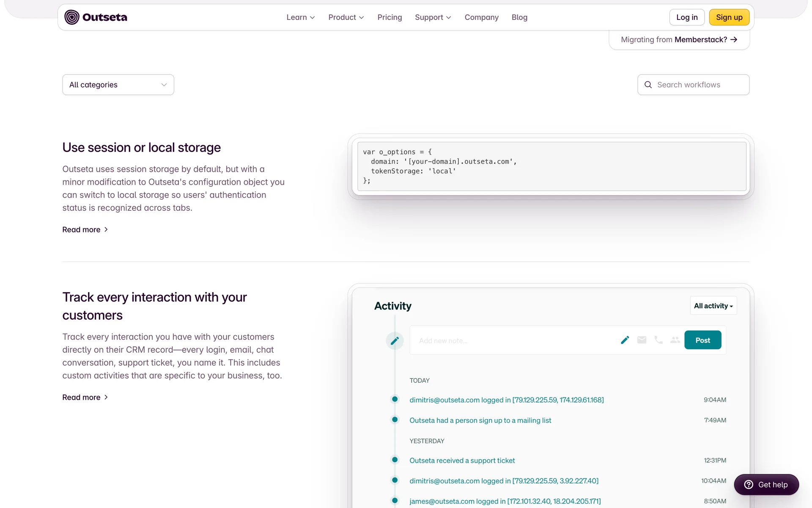812x508 pixels.
Task: Click the Add new note field
Action: pos(507,341)
